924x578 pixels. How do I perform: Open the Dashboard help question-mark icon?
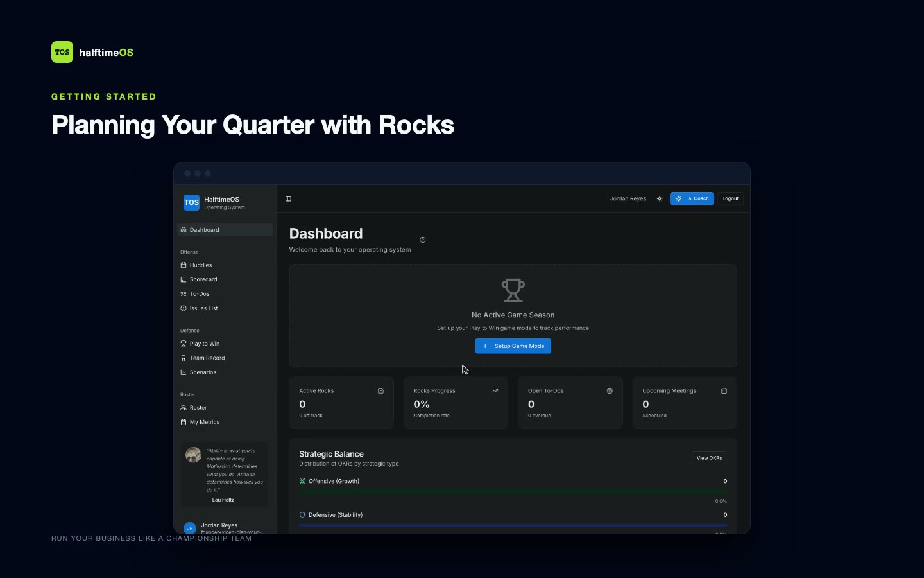click(423, 240)
